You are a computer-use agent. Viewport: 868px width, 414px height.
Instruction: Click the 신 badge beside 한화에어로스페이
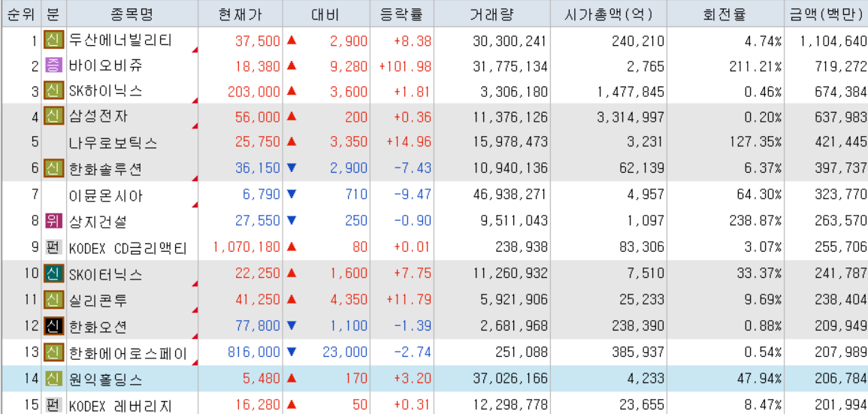click(53, 352)
